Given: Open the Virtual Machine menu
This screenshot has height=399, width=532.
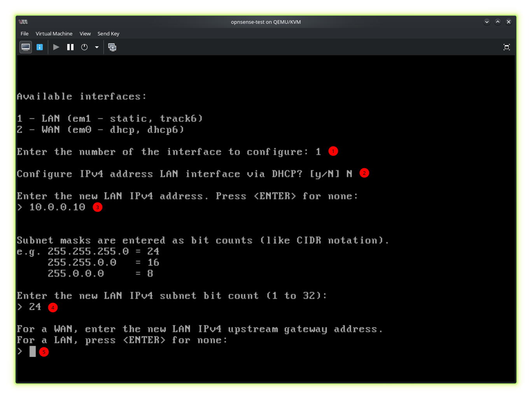Looking at the screenshot, I should [54, 33].
